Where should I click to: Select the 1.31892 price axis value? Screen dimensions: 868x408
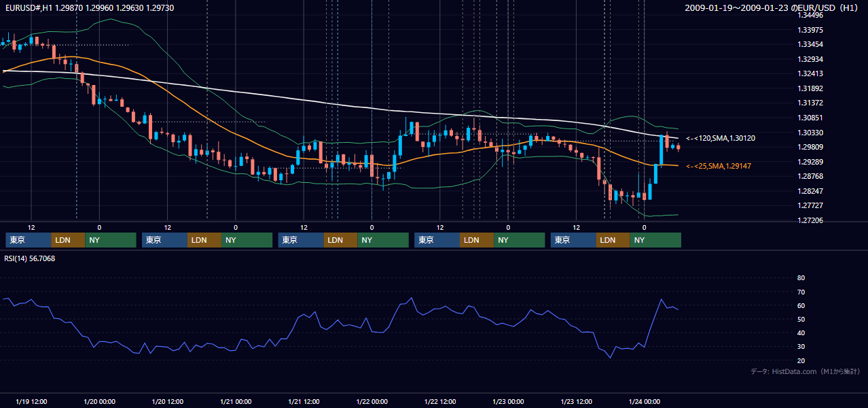pos(810,88)
